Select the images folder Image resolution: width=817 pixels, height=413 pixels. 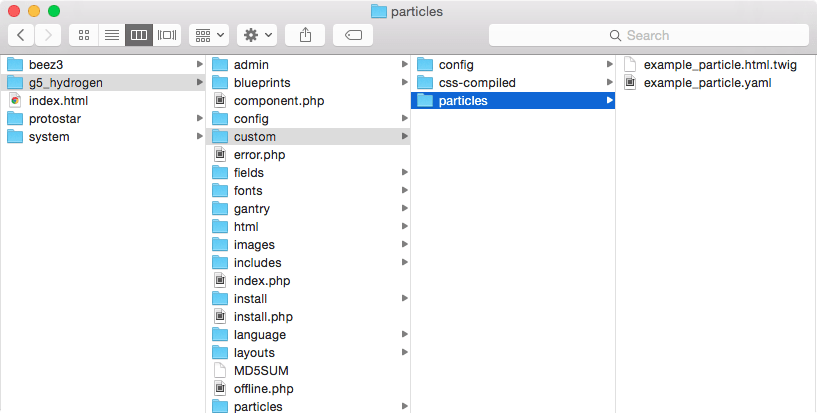[x=308, y=244]
